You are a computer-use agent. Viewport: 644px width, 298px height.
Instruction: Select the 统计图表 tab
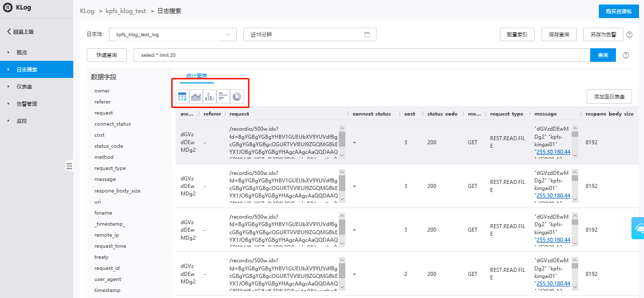click(197, 76)
